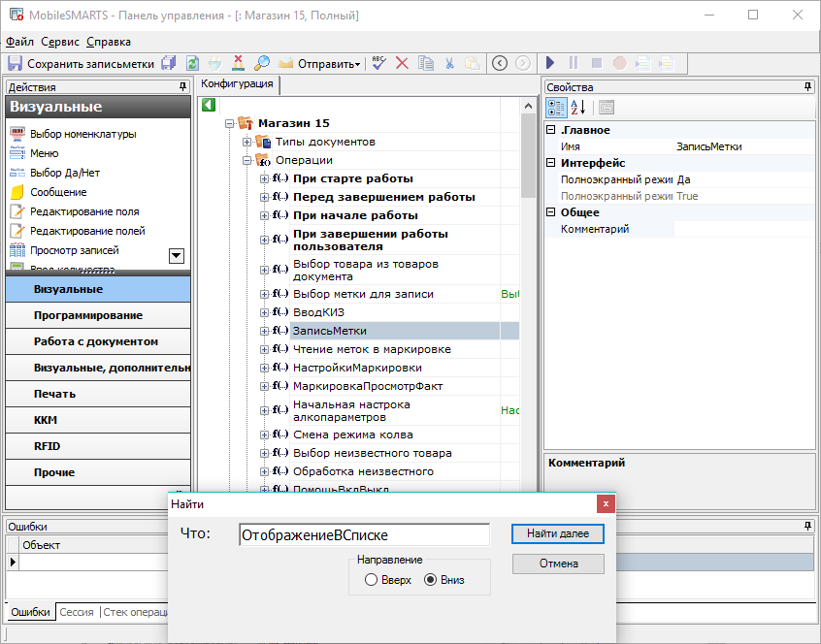This screenshot has height=644, width=821.
Task: Open the Отправить dropdown arrow
Action: [x=358, y=64]
